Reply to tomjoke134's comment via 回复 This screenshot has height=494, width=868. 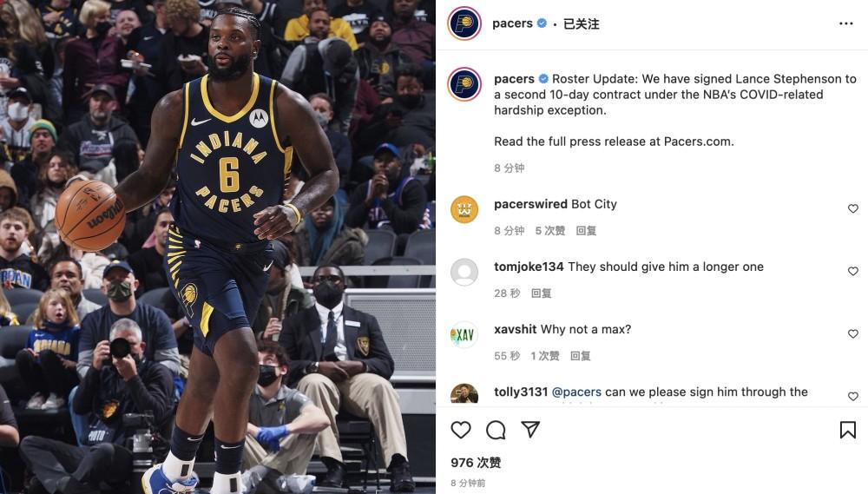(x=542, y=293)
